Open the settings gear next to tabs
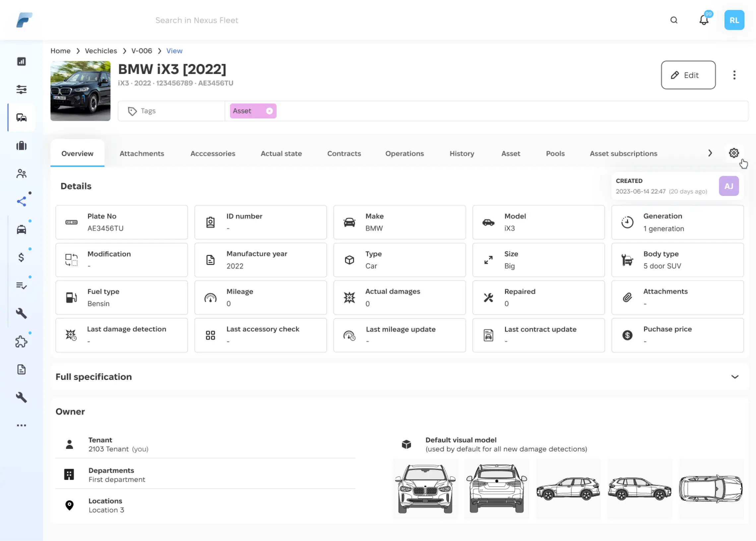Screen dimensions: 756x541 point(734,153)
